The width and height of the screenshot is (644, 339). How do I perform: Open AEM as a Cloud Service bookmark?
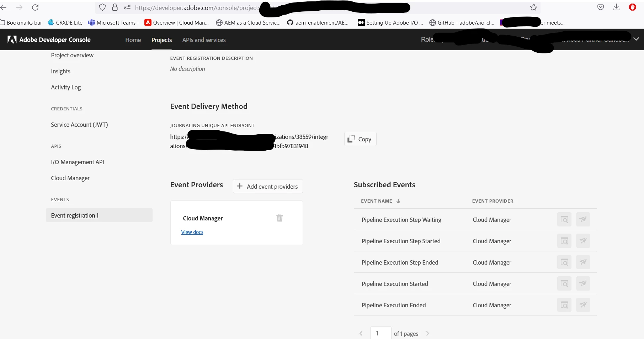pos(248,22)
